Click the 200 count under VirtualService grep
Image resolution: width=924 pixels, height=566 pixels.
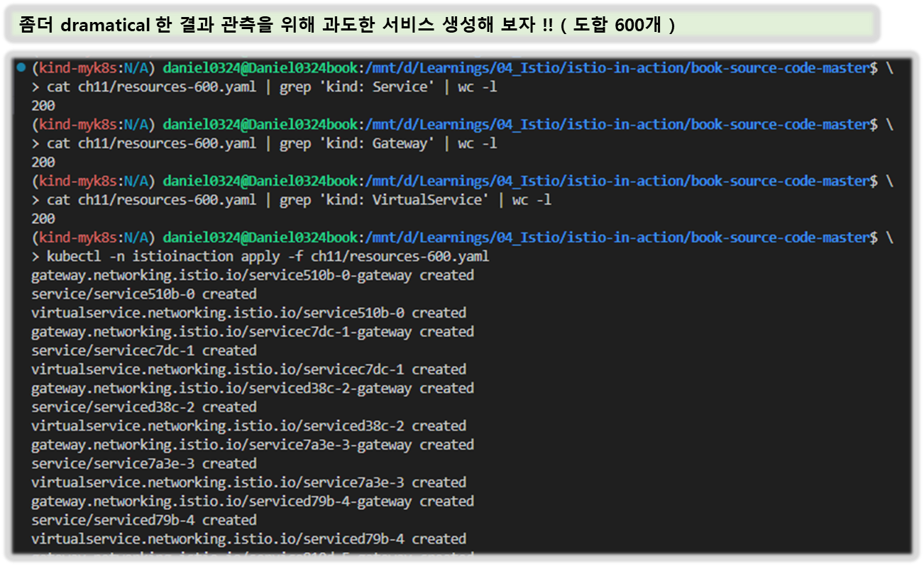[43, 219]
